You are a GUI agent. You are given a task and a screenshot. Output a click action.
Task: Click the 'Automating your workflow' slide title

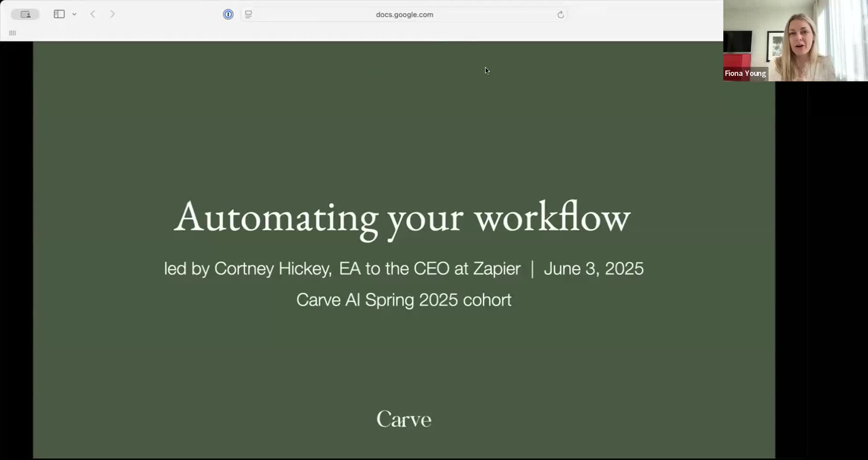click(x=402, y=218)
